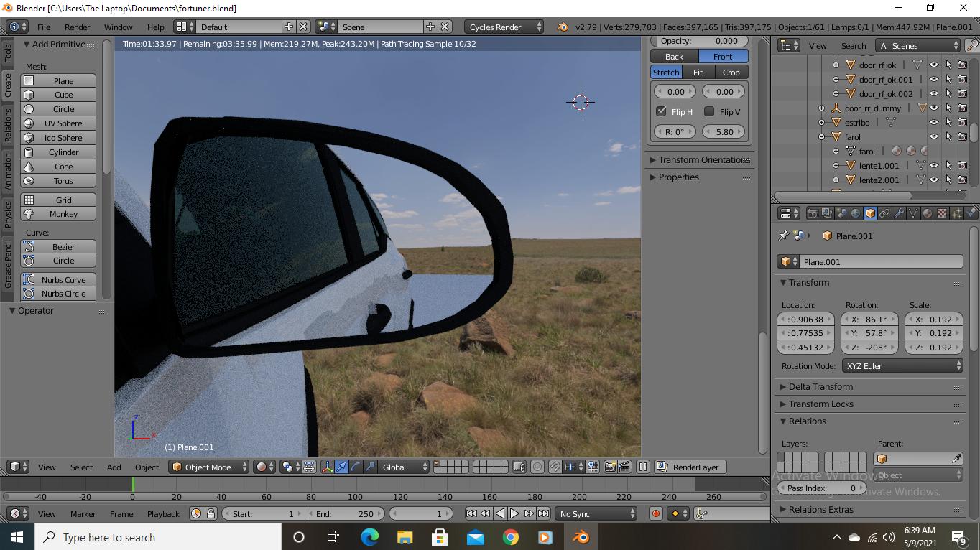Image resolution: width=980 pixels, height=550 pixels.
Task: Open the No Sync playback dropdown
Action: 596,513
